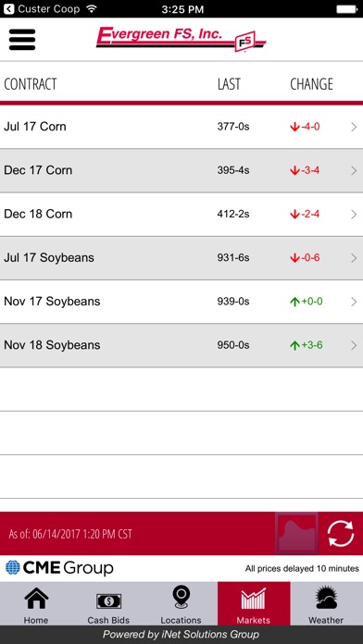Open the chart view icon

click(296, 534)
